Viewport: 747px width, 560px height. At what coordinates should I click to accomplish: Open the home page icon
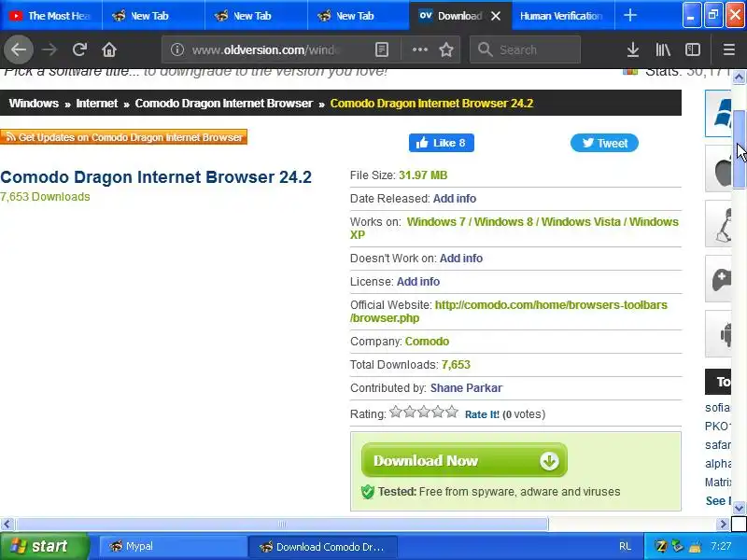pos(109,49)
